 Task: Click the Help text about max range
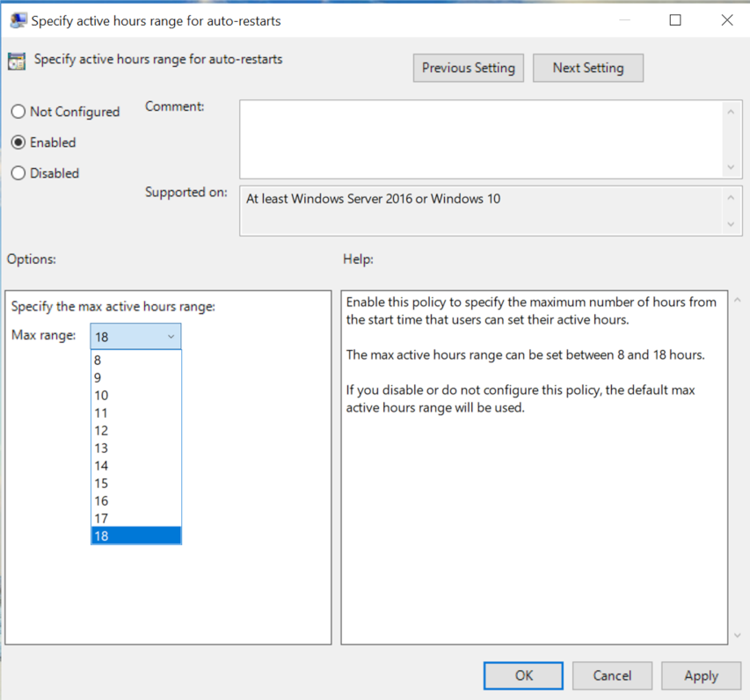525,355
